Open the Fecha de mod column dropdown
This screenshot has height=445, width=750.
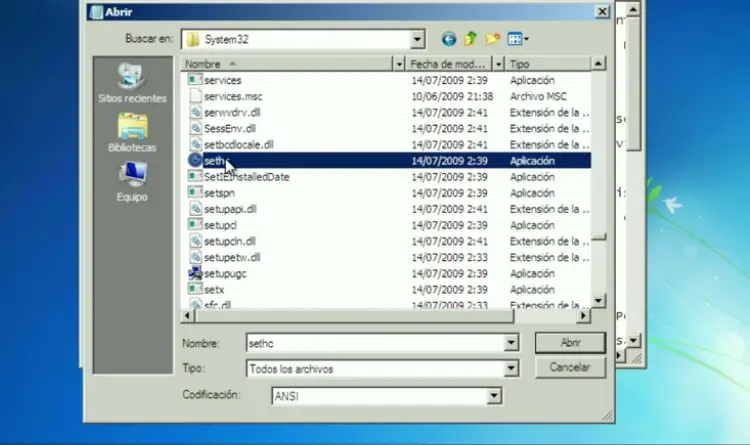(x=498, y=64)
